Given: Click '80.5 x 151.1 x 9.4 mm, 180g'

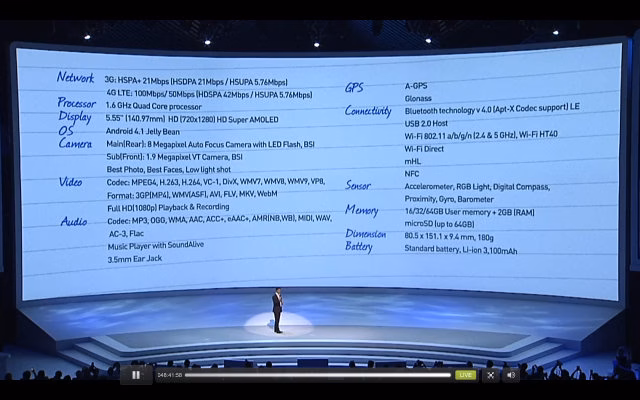Looking at the screenshot, I should (449, 237).
